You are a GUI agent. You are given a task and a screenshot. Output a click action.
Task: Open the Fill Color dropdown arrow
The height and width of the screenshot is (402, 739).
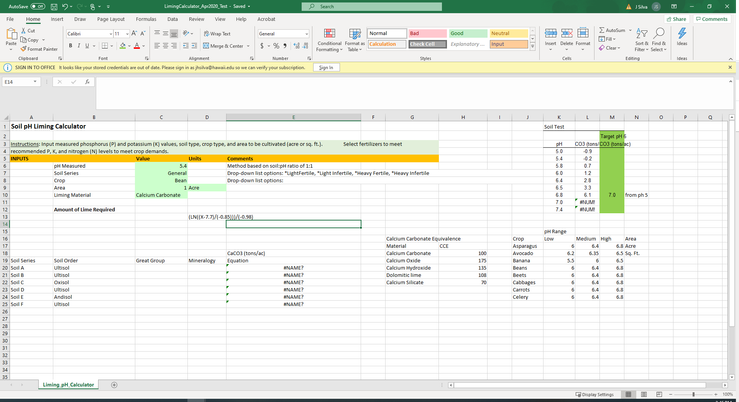click(129, 46)
